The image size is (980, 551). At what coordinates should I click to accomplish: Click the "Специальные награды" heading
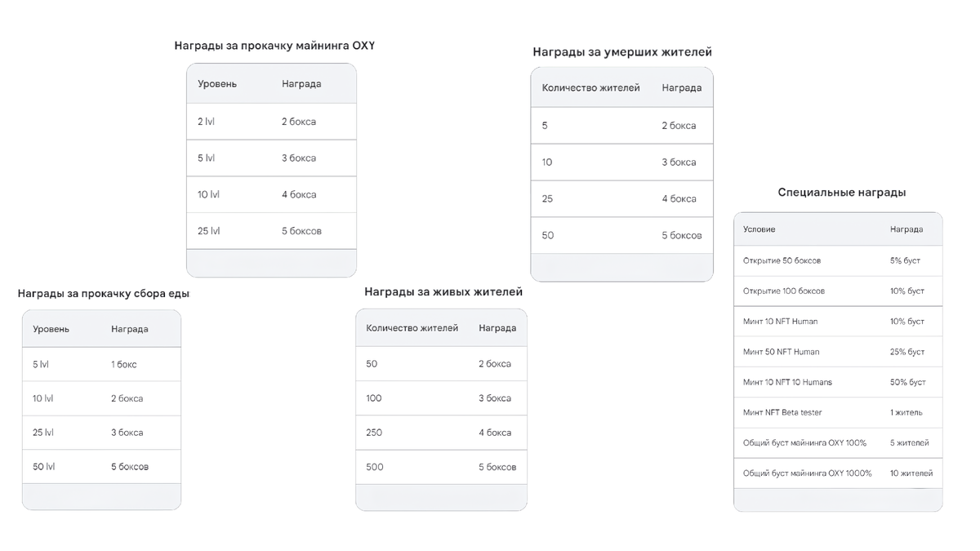842,193
